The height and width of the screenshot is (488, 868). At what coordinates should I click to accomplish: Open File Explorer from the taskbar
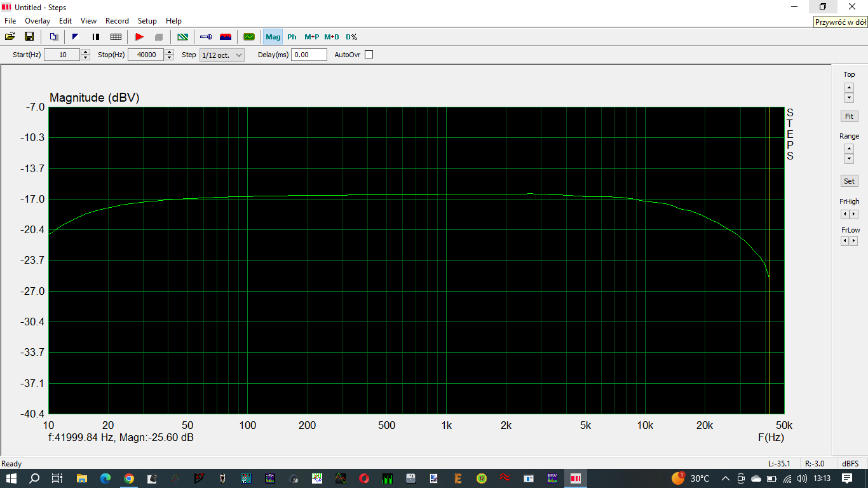tap(81, 478)
